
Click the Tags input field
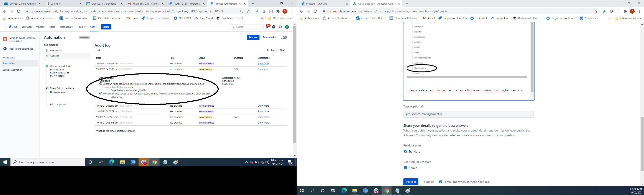point(468,114)
